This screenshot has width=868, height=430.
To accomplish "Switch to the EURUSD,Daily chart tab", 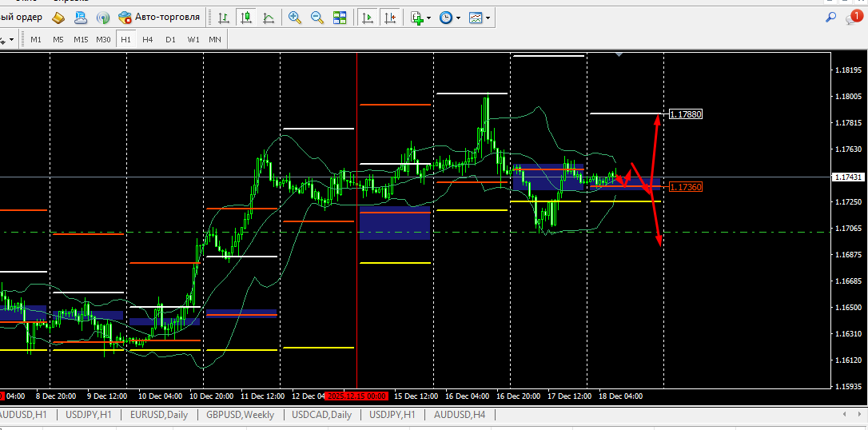I will [159, 415].
